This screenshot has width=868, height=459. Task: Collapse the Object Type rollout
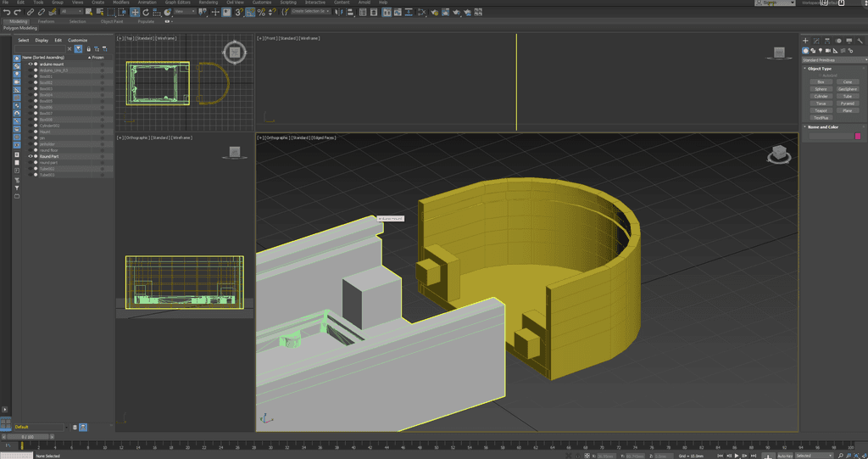819,69
